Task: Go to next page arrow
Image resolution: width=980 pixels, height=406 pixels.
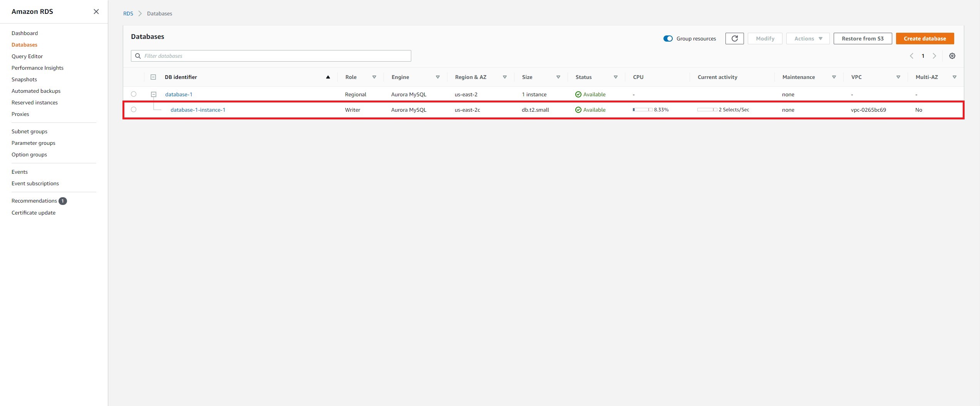Action: [x=934, y=56]
